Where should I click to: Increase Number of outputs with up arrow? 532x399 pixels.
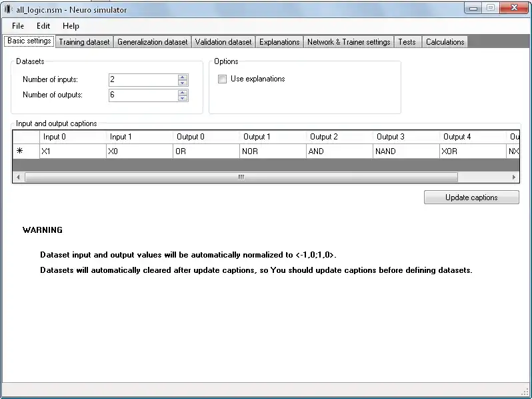pyautogui.click(x=183, y=92)
